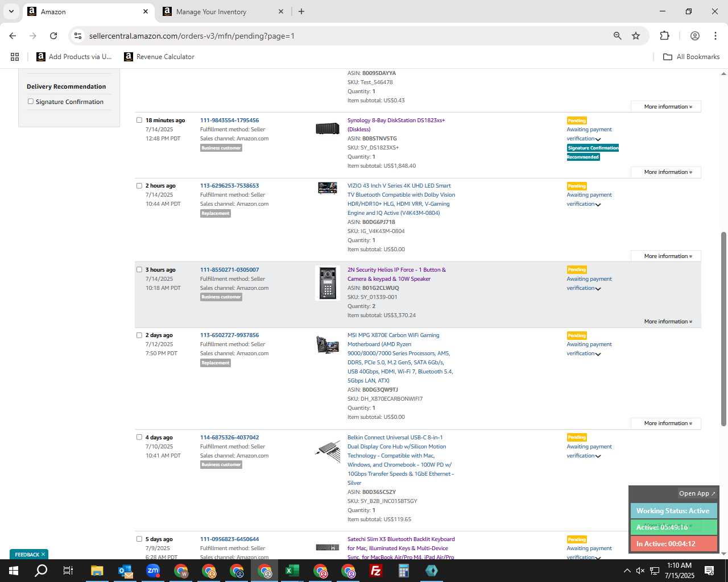The width and height of the screenshot is (728, 582).
Task: Open Calculator from taskbar
Action: coord(404,571)
